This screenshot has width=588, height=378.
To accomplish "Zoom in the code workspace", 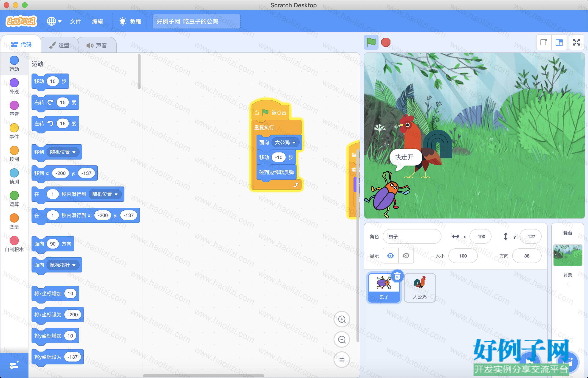I will click(342, 319).
